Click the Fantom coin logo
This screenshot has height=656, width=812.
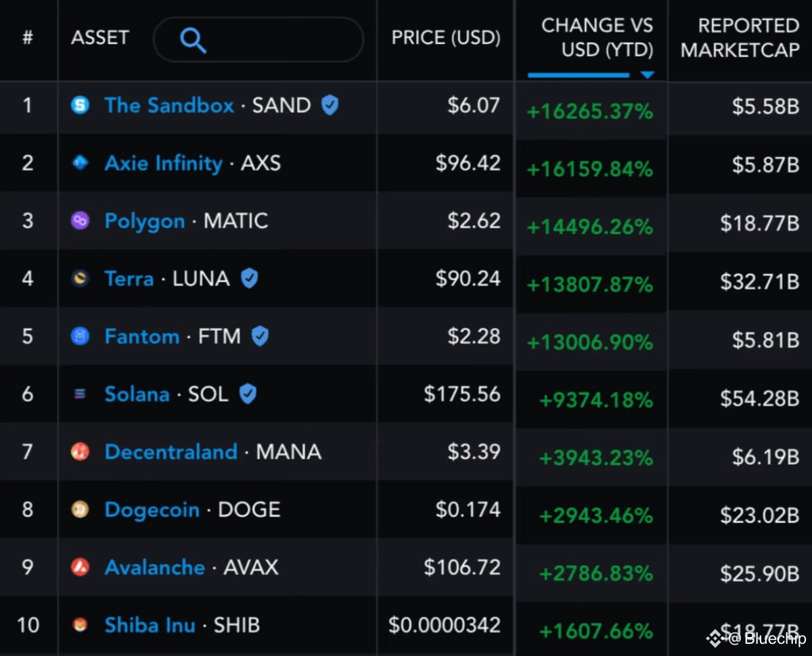click(x=81, y=336)
